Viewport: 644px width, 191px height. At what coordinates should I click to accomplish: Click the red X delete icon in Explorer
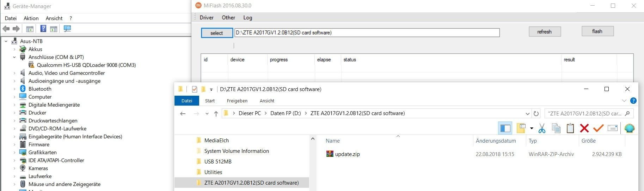(x=584, y=128)
